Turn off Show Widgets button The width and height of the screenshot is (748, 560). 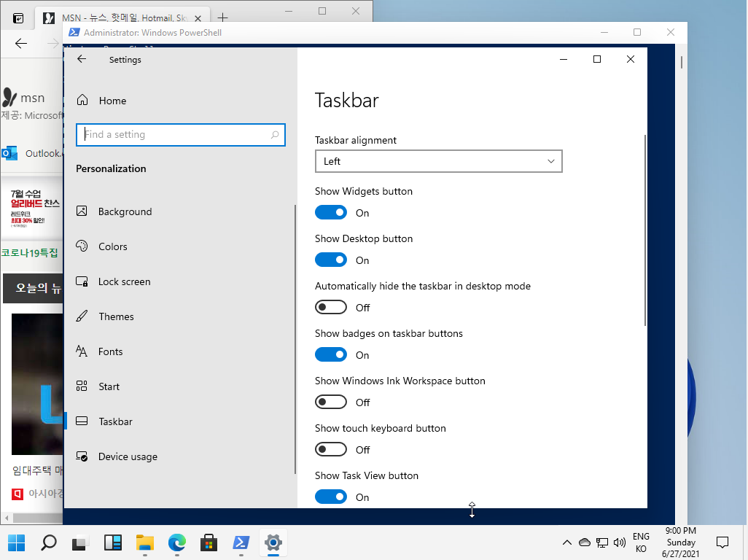click(x=330, y=213)
